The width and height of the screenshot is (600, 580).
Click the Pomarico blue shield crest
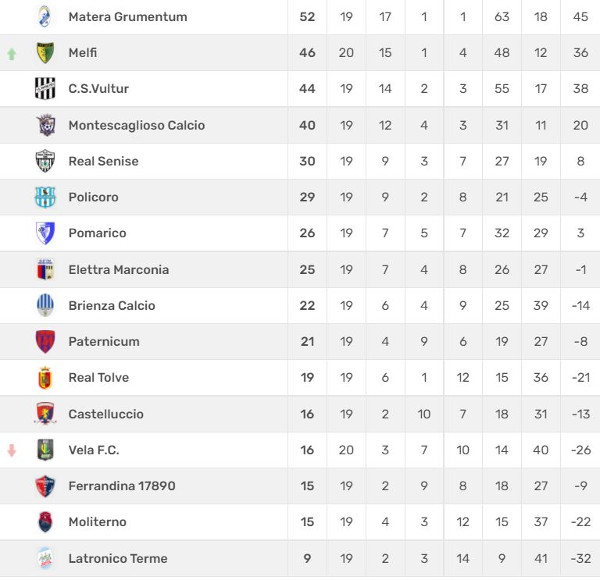coord(45,233)
